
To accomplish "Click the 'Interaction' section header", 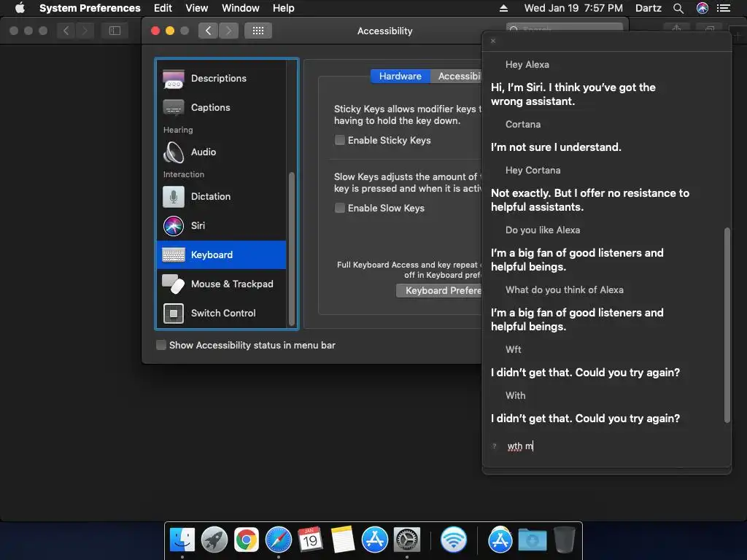I will [x=184, y=174].
